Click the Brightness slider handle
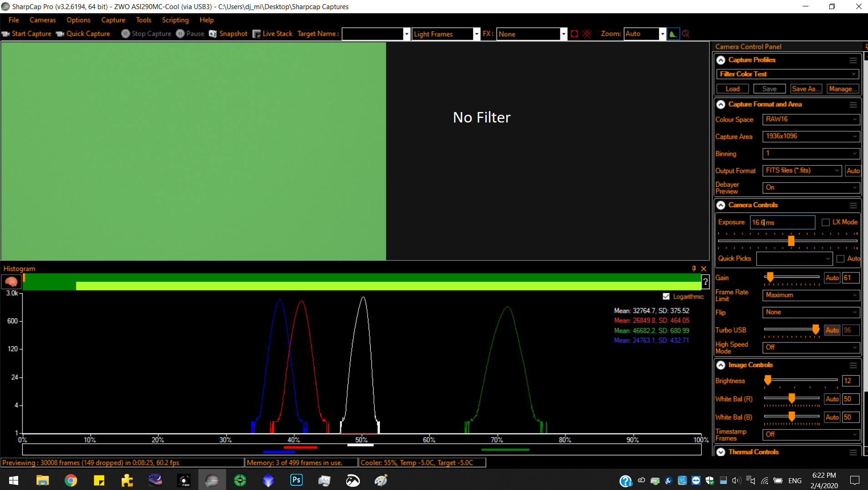 (768, 380)
